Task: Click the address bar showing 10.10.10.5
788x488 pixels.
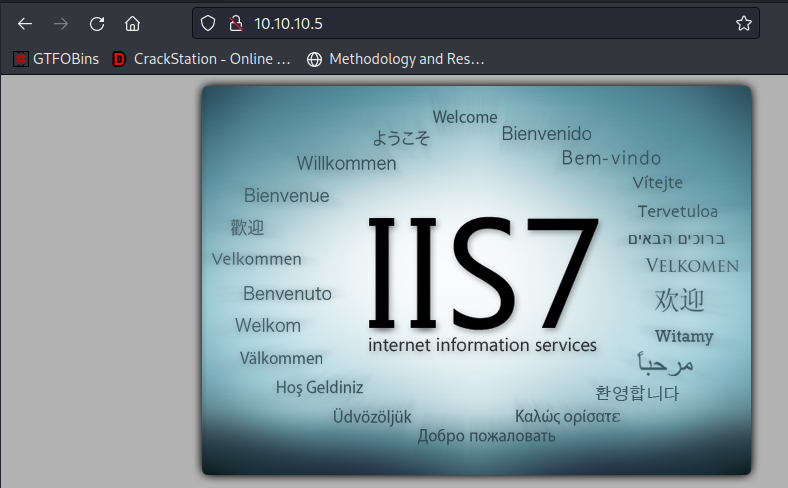Action: coord(475,23)
